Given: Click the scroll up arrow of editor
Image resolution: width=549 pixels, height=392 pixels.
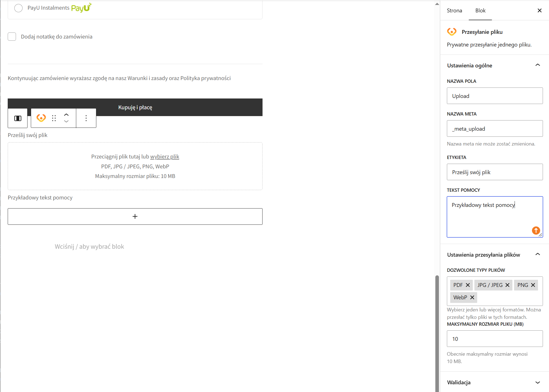Looking at the screenshot, I should (x=437, y=4).
